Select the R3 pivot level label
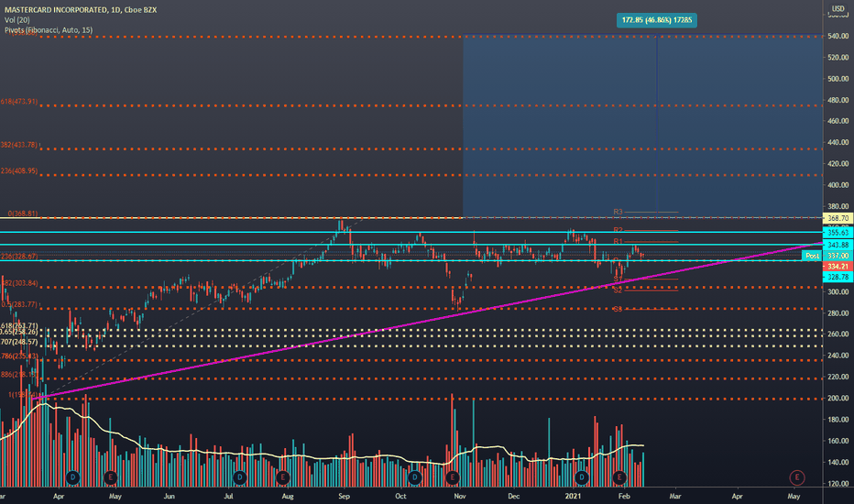The width and height of the screenshot is (854, 504). point(618,212)
